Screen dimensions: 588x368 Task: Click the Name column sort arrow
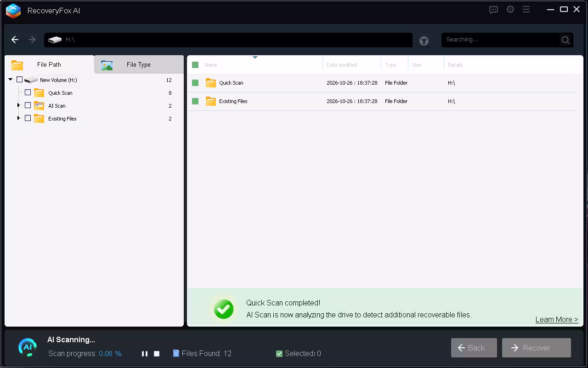coord(255,57)
